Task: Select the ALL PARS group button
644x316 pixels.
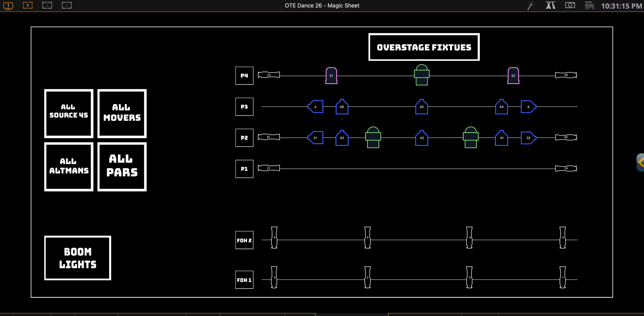Action: (x=122, y=166)
